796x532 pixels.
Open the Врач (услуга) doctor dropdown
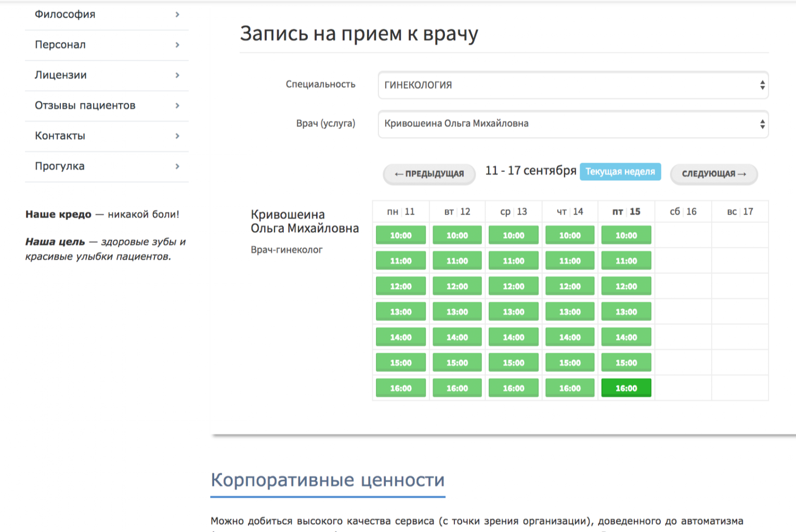572,124
